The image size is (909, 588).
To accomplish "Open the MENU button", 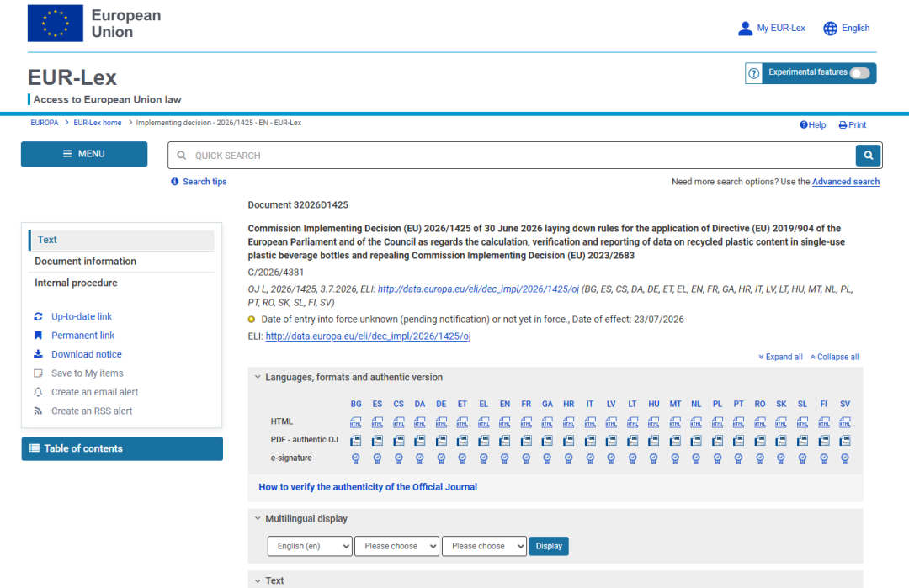I will coord(84,154).
